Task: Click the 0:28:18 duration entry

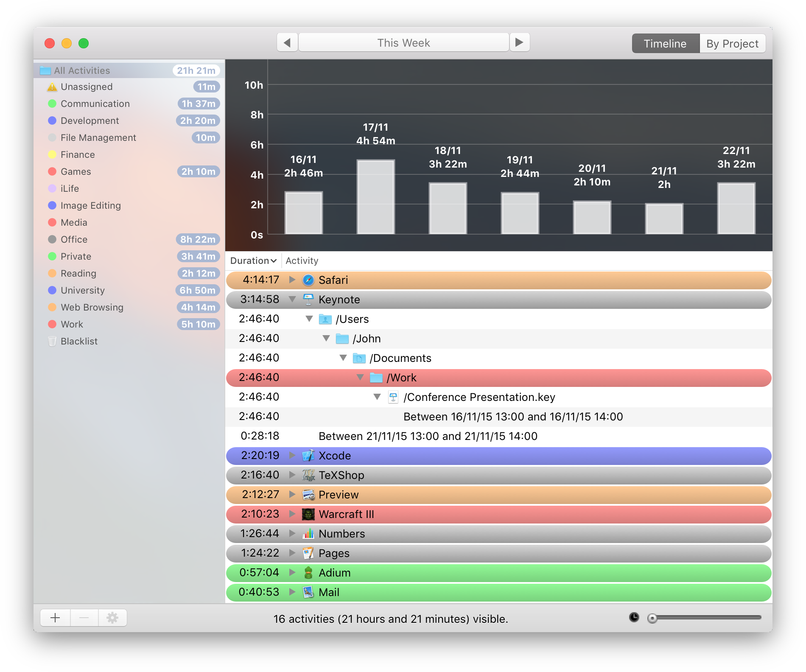Action: tap(260, 436)
